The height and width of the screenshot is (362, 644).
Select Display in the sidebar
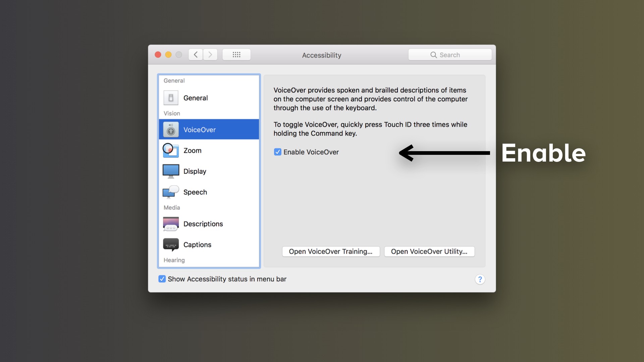pos(209,171)
